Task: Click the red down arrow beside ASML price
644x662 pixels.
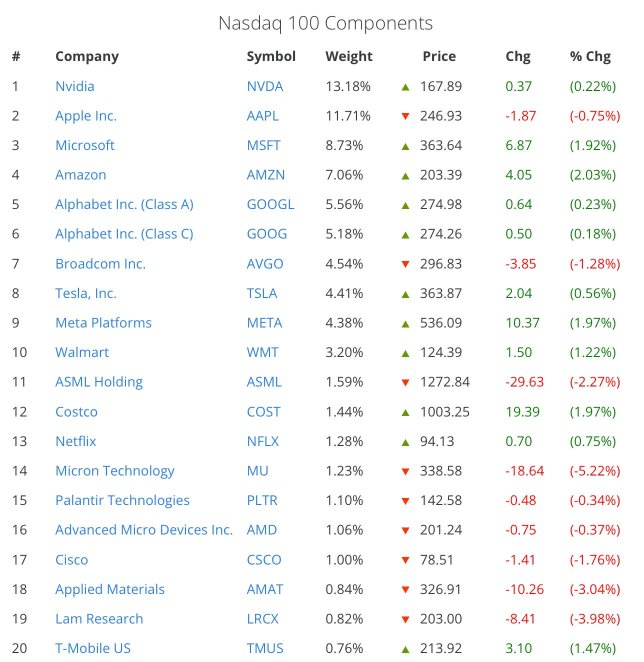Action: coord(405,382)
